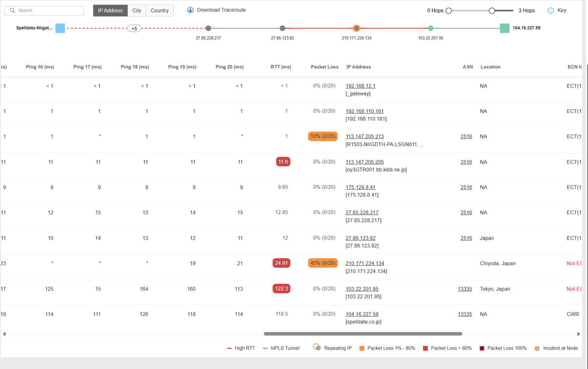588x369 pixels.
Task: Click the 210.171.224.134 orange hop node
Action: pos(356,28)
